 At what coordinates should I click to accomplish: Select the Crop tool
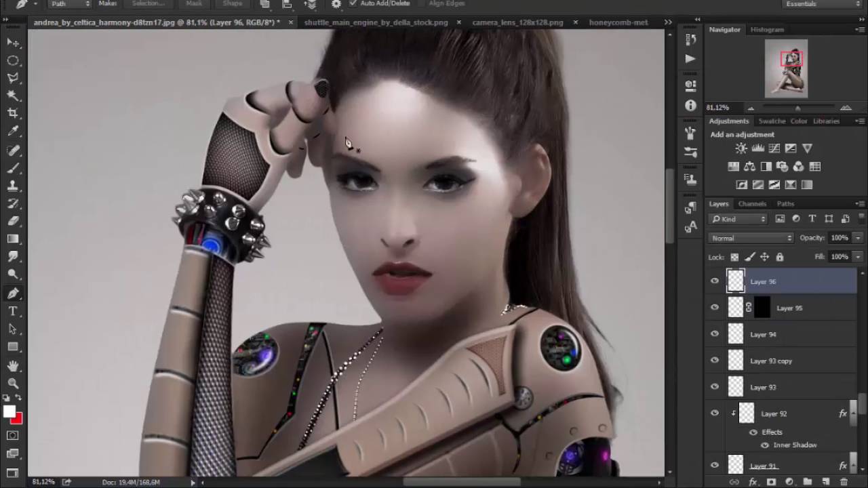click(x=13, y=113)
